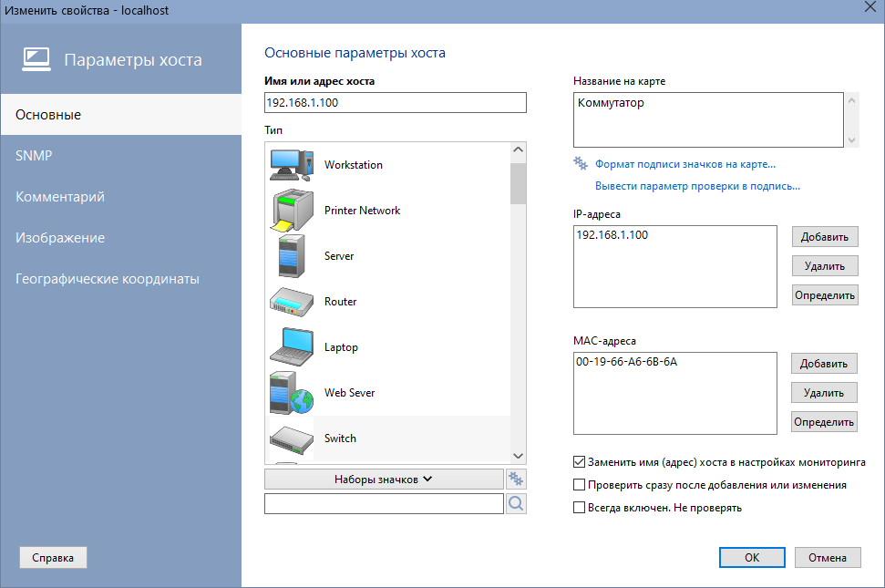Select the Switch device icon
This screenshot has width=885, height=588.
coord(292,440)
